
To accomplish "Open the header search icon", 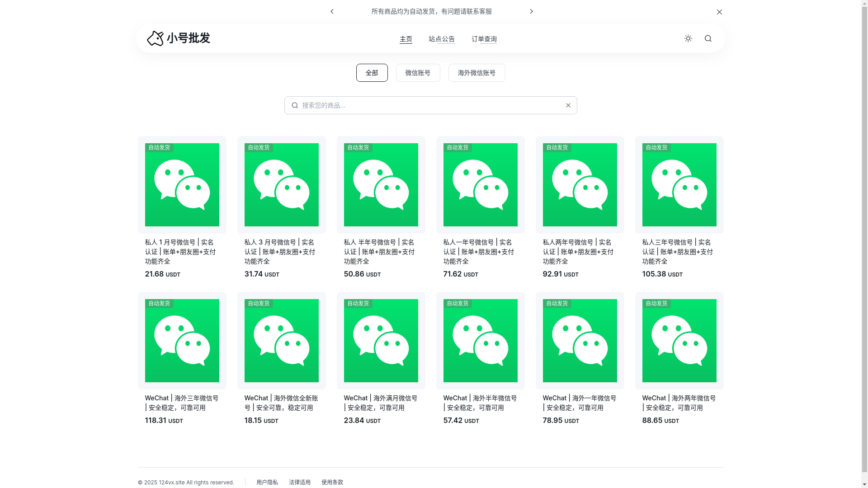I will tap(708, 38).
